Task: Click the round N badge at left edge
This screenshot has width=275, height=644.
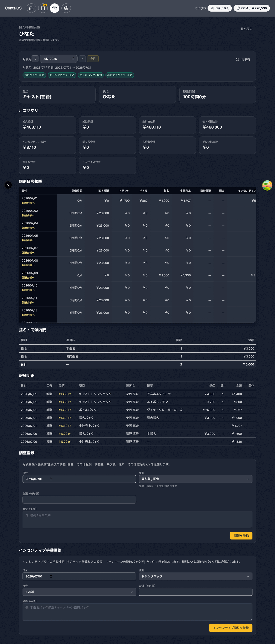Action: point(8,185)
